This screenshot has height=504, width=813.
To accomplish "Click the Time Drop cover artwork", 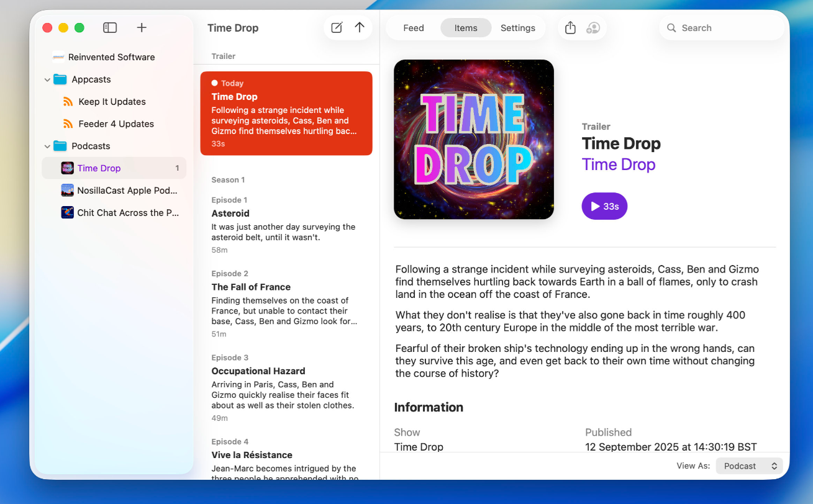I will point(474,139).
